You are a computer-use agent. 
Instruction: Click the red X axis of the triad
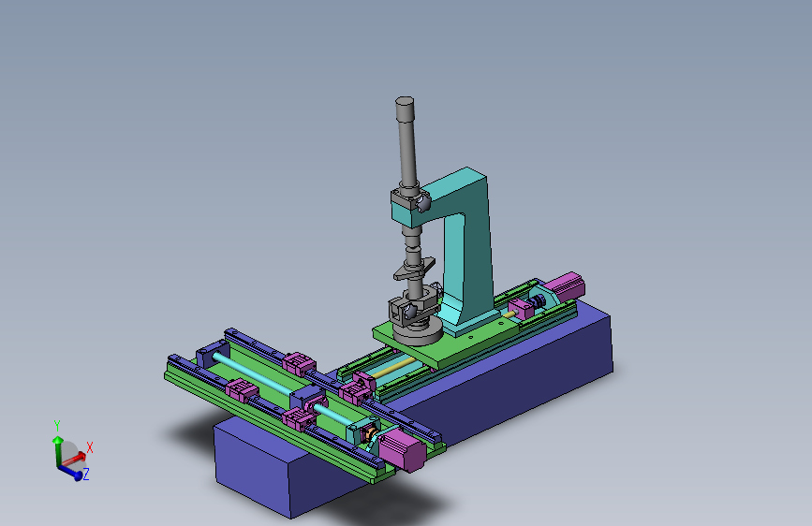tap(76, 458)
